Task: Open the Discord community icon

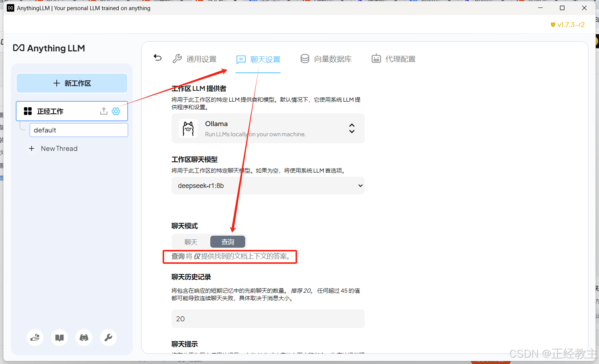Action: [84, 338]
